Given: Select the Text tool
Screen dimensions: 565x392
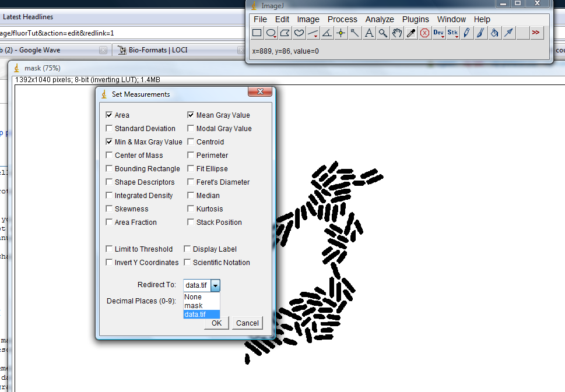Looking at the screenshot, I should 369,33.
